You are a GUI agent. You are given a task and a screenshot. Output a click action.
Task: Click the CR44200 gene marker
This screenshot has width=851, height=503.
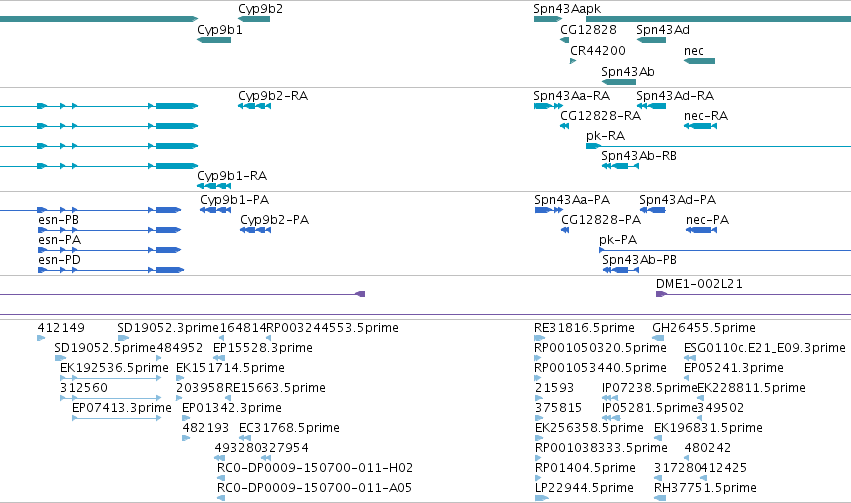click(x=573, y=61)
